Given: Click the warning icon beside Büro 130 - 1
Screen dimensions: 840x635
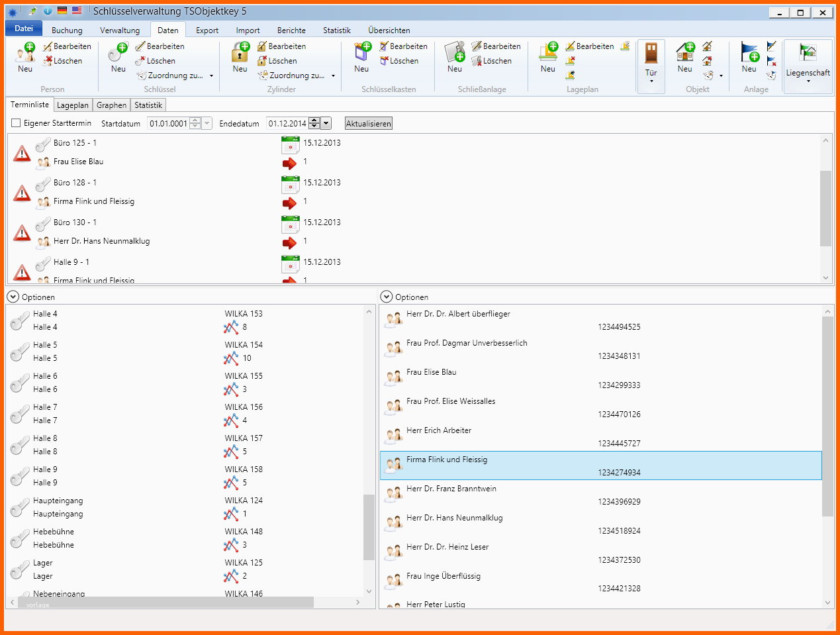Looking at the screenshot, I should [x=22, y=232].
